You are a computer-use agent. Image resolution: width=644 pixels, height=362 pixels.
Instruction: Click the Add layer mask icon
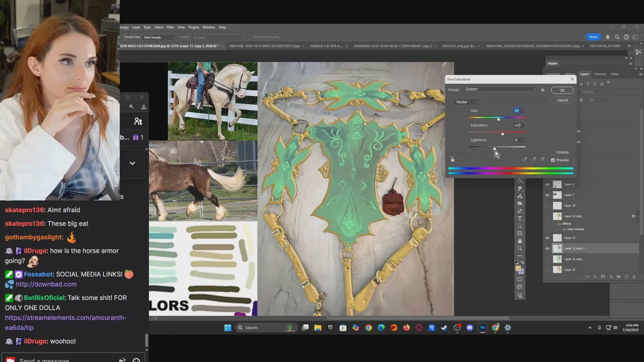[x=603, y=277]
